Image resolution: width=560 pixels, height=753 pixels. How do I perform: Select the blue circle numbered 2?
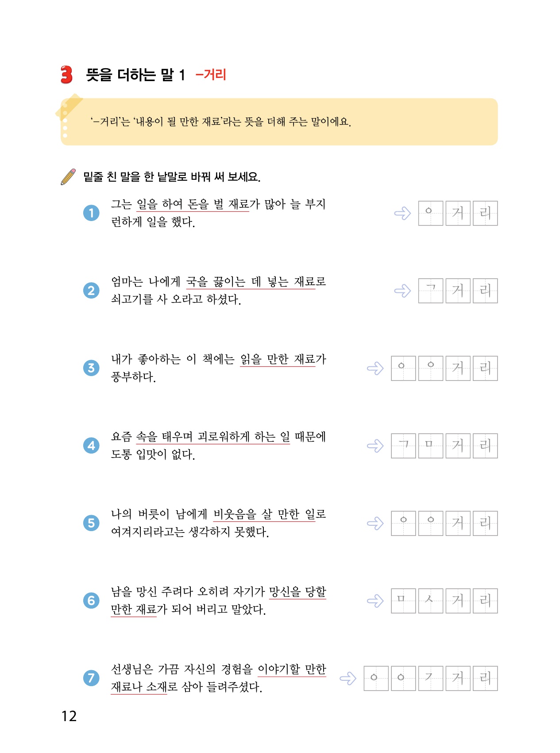91,291
